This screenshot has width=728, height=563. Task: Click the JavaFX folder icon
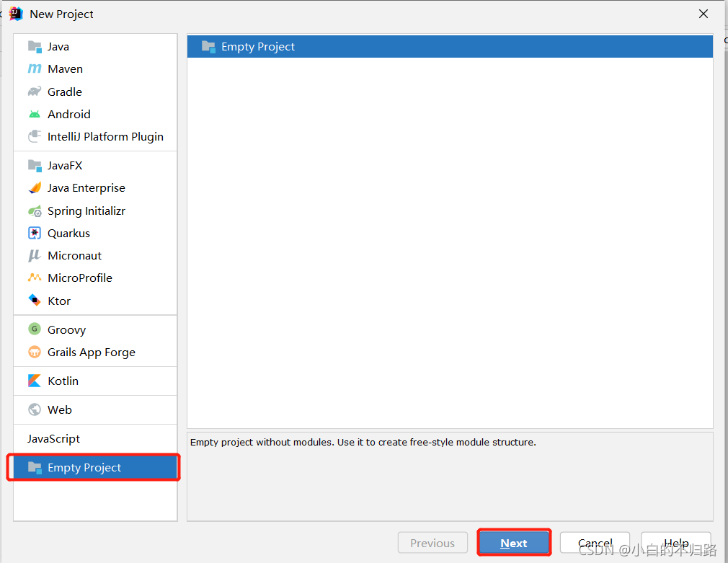(x=35, y=165)
